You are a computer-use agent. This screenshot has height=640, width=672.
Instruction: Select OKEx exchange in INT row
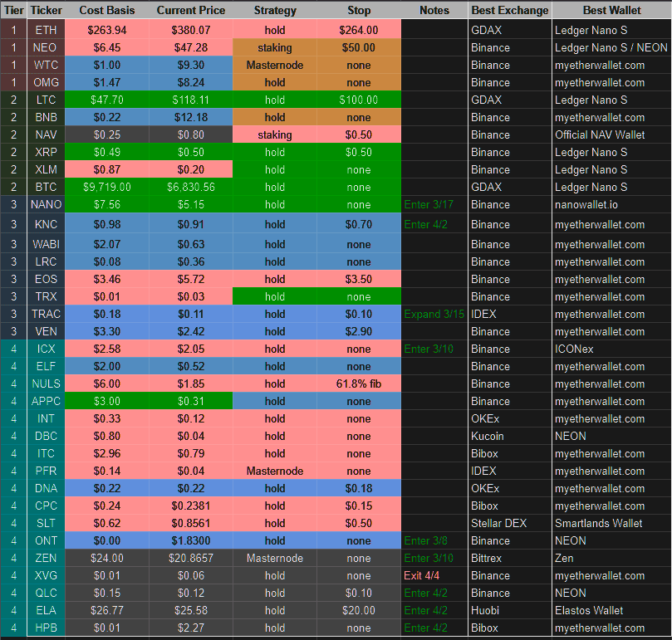point(510,418)
